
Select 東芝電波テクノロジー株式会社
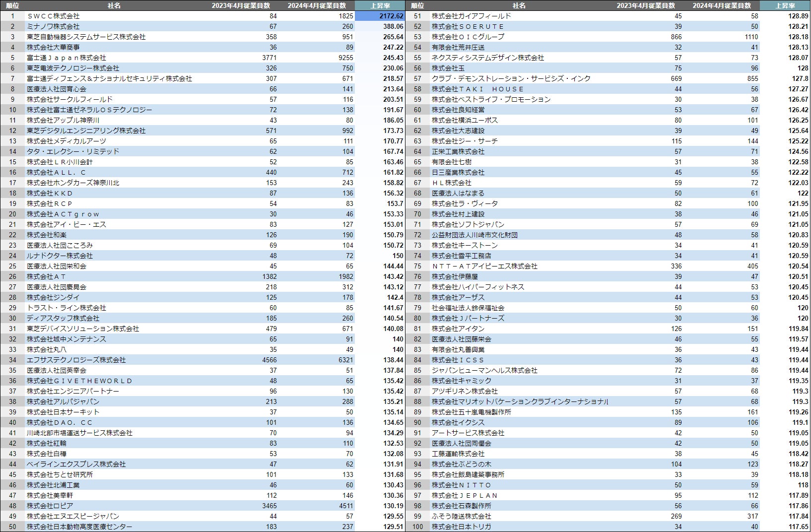point(73,68)
